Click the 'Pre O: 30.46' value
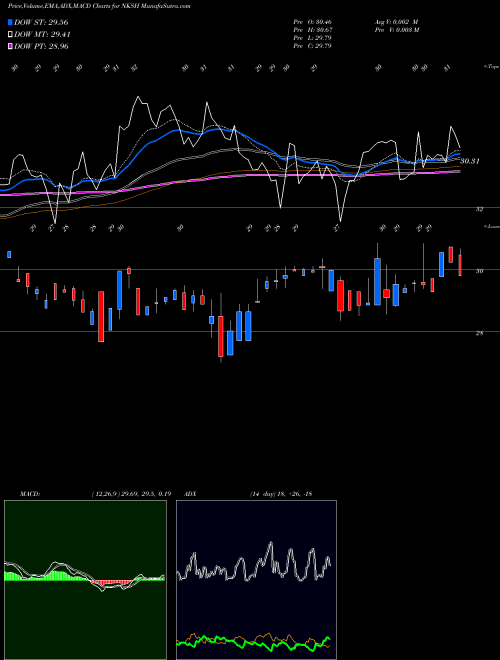Screen dimensions: 500x660 pos(312,22)
